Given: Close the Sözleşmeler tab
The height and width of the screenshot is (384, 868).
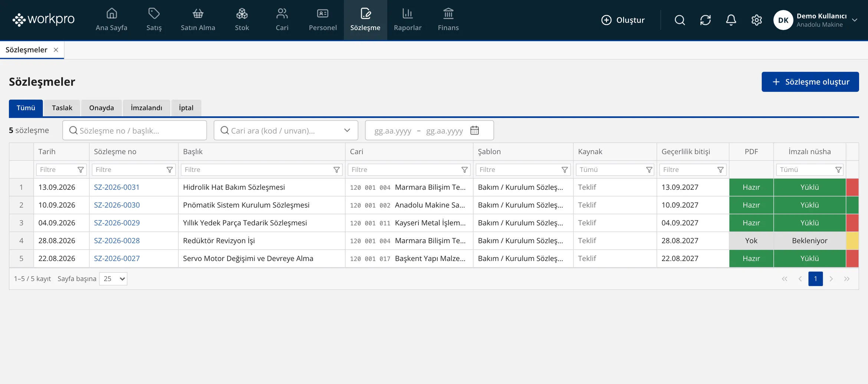Looking at the screenshot, I should click(x=56, y=50).
